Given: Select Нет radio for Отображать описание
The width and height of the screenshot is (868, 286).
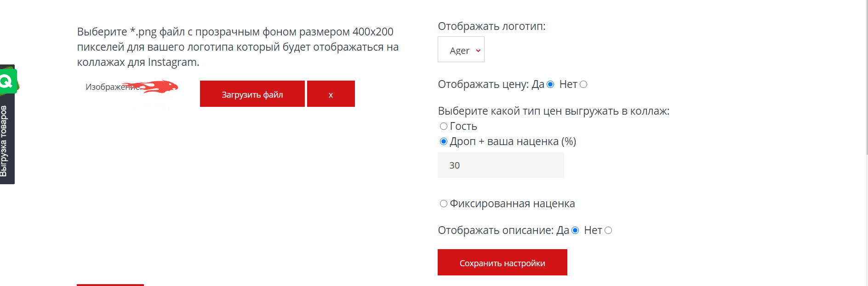Looking at the screenshot, I should pyautogui.click(x=608, y=230).
